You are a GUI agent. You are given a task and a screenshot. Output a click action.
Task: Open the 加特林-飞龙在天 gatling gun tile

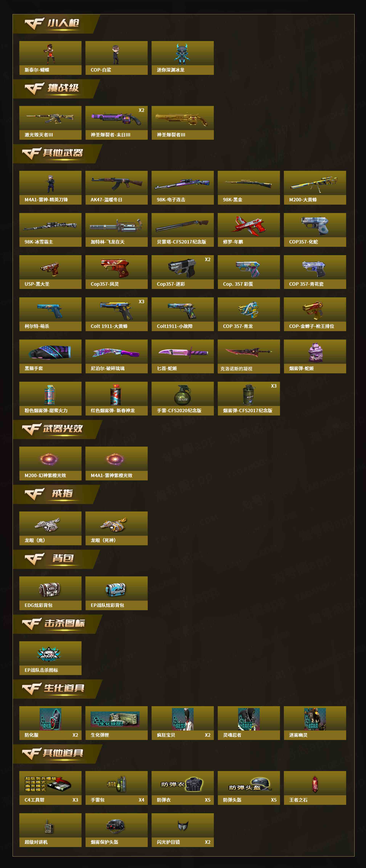[x=116, y=230]
